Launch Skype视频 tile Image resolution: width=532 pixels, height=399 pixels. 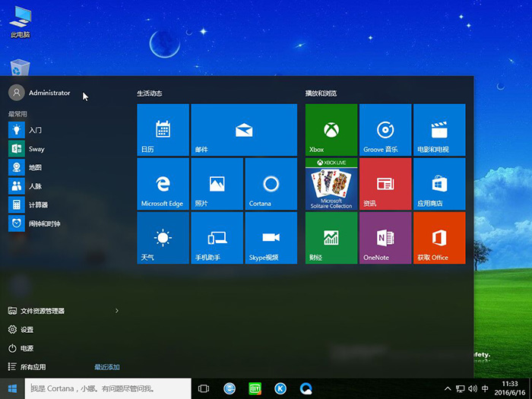271,238
